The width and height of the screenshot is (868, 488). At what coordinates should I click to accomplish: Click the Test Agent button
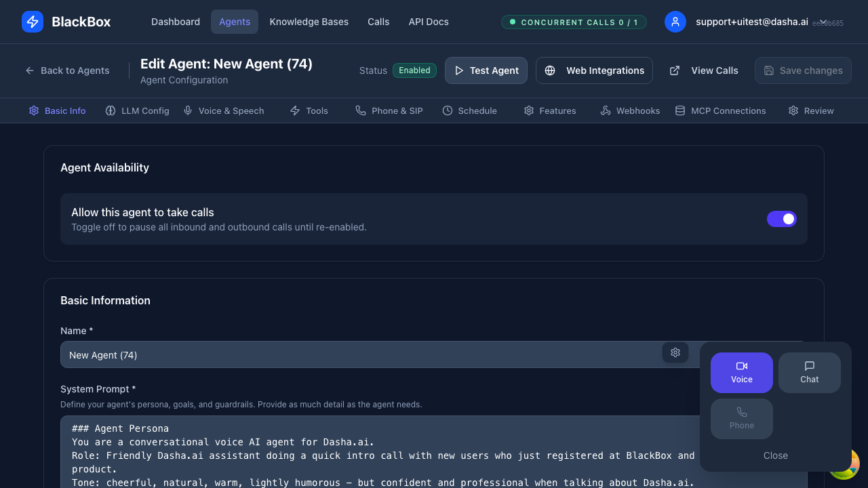point(486,70)
